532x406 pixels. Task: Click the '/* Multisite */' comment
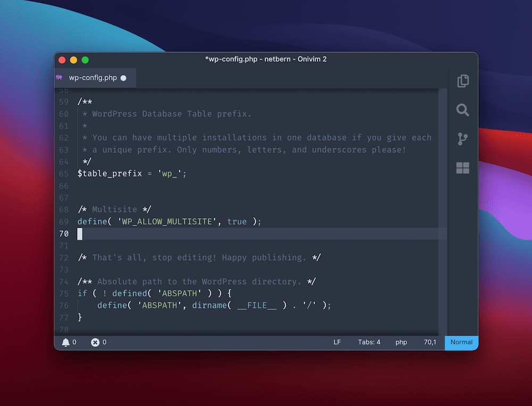point(114,210)
